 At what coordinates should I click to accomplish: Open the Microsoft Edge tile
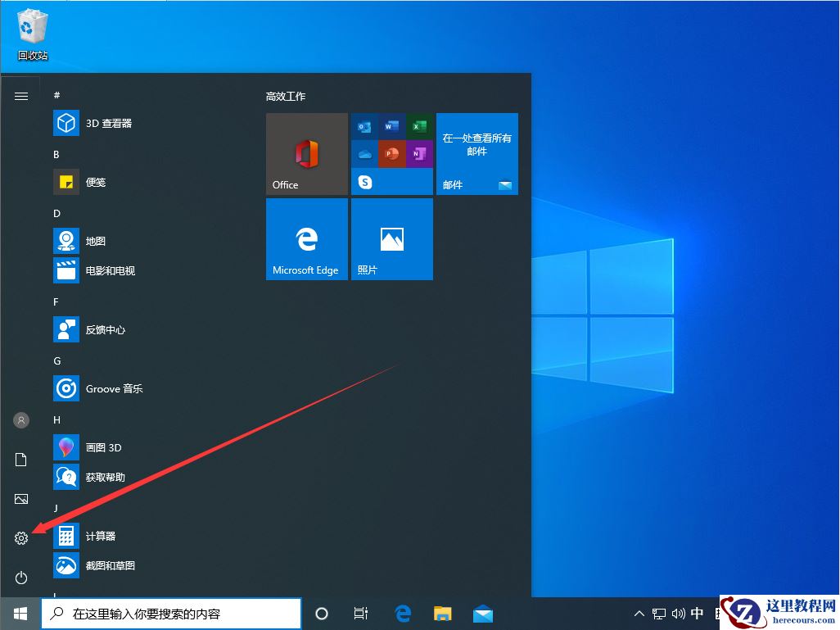[306, 238]
